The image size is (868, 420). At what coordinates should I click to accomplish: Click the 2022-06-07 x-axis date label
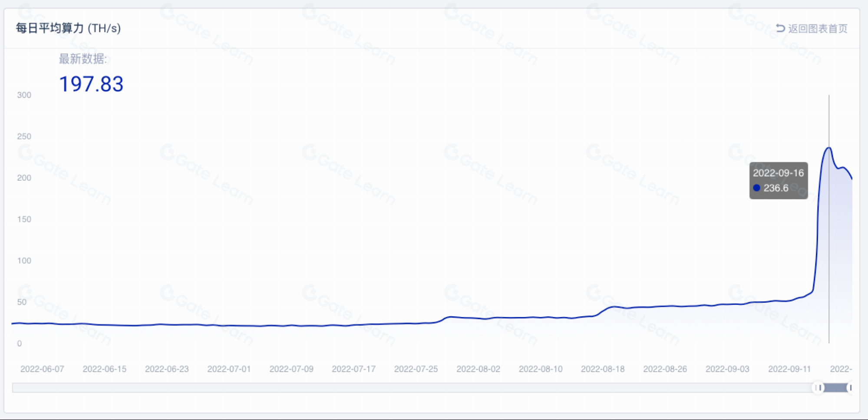click(x=42, y=369)
